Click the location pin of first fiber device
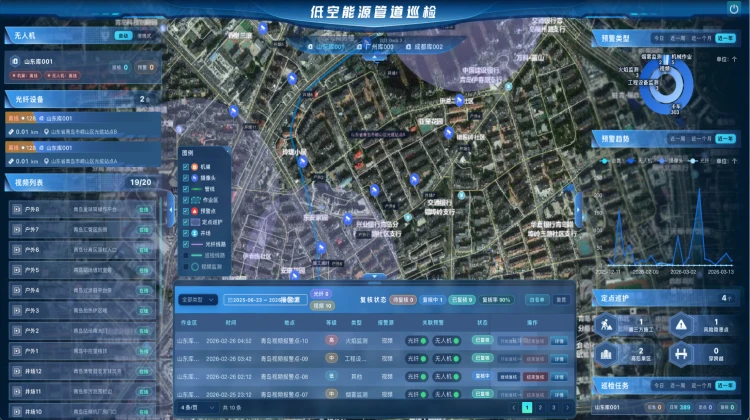 [46, 132]
